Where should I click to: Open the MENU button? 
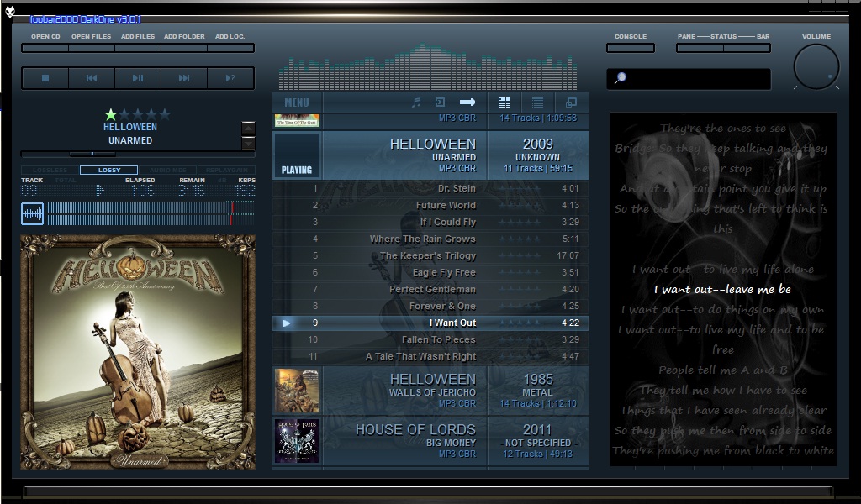tap(297, 102)
